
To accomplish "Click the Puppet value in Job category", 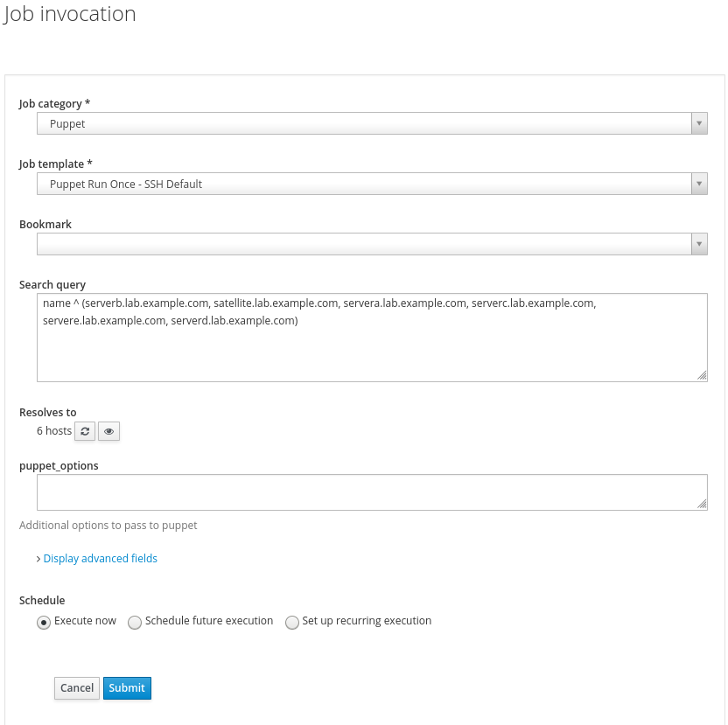I will click(68, 124).
